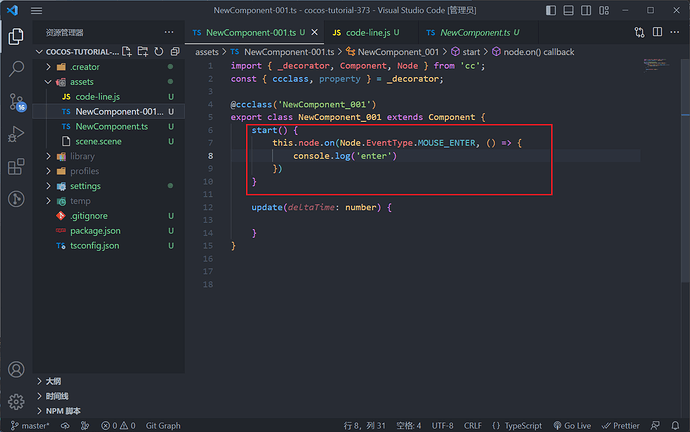Image resolution: width=690 pixels, height=432 pixels.
Task: Click Go Live in status bar
Action: [572, 425]
